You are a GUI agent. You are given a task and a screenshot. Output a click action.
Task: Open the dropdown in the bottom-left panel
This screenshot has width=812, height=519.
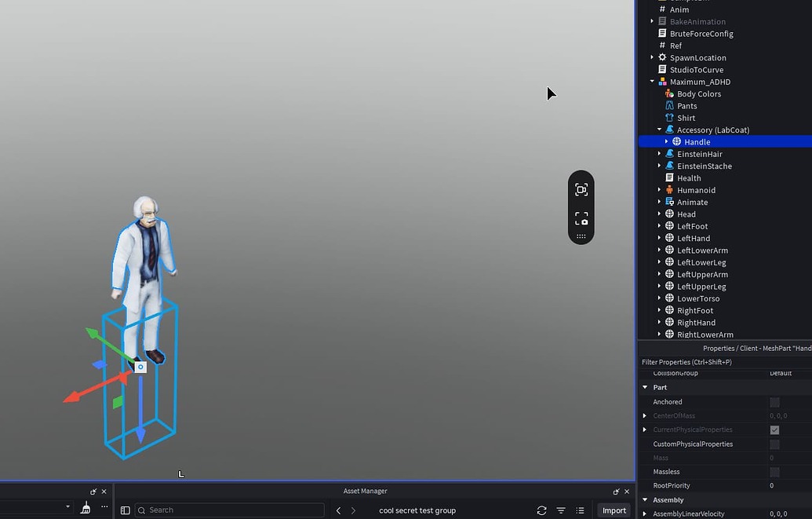tap(67, 506)
